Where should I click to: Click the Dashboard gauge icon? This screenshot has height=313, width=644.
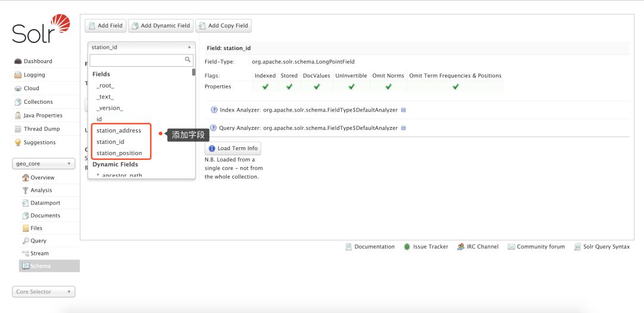coord(18,61)
